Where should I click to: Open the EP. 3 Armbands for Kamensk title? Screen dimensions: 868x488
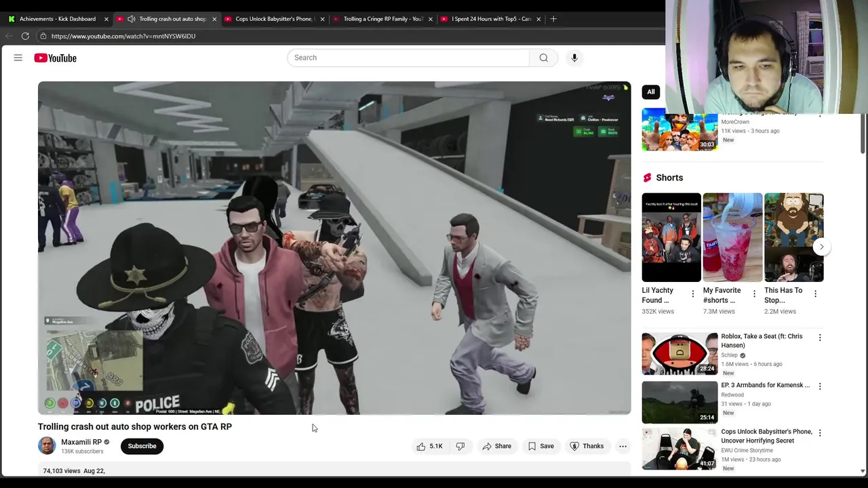tap(765, 385)
